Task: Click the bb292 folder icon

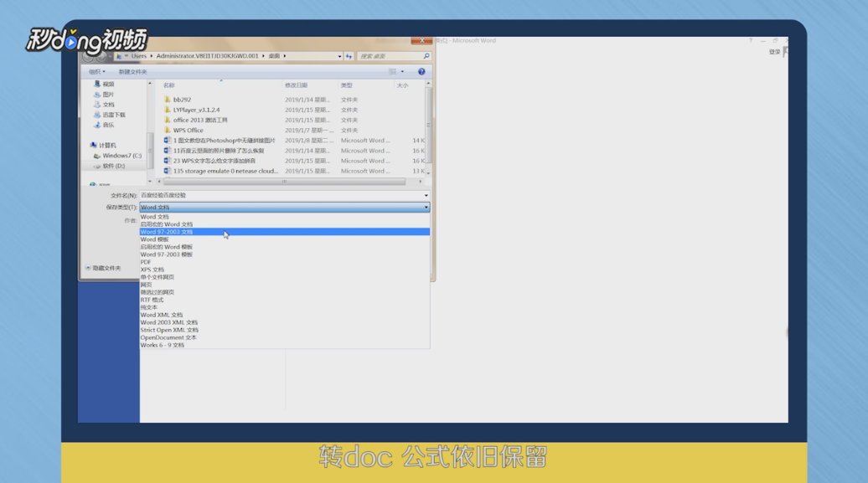Action: coord(168,100)
